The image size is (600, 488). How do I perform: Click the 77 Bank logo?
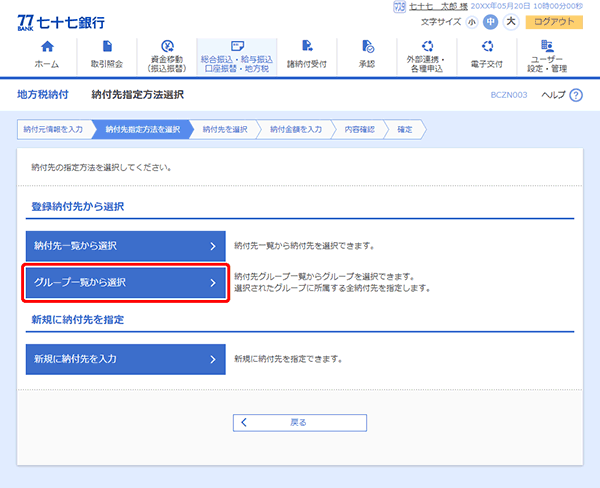coord(61,23)
